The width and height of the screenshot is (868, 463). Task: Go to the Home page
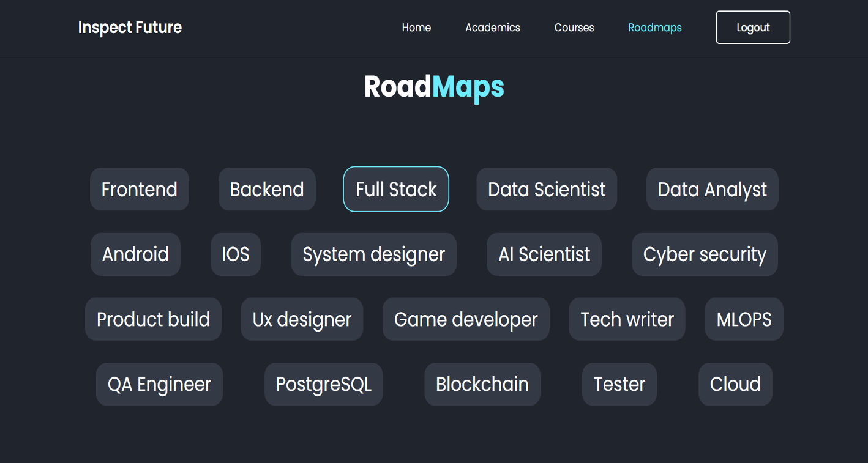pos(416,28)
